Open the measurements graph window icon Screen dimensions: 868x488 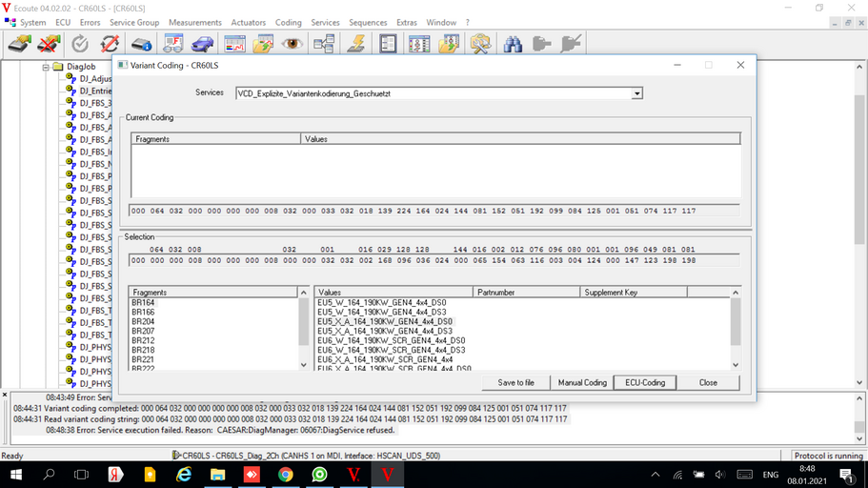pos(234,44)
